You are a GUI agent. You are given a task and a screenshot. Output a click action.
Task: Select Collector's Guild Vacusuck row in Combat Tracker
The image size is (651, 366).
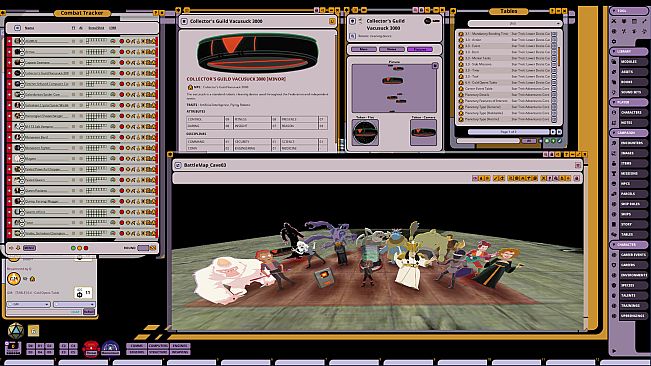82,73
